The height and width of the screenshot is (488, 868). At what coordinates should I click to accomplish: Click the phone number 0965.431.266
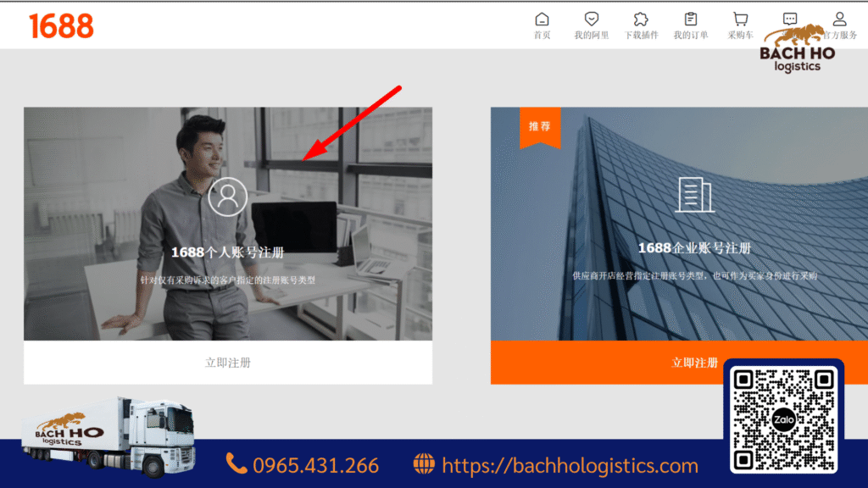click(315, 465)
